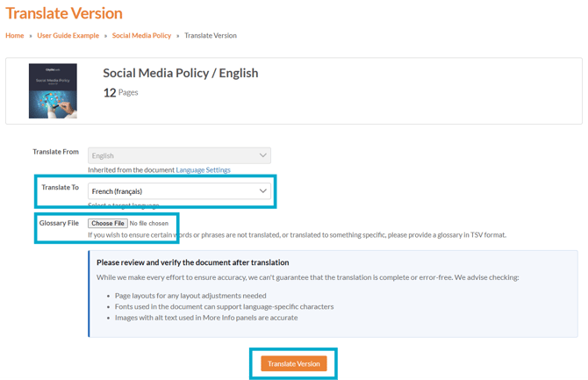Expand the Translate To French dropdown

pyautogui.click(x=176, y=190)
